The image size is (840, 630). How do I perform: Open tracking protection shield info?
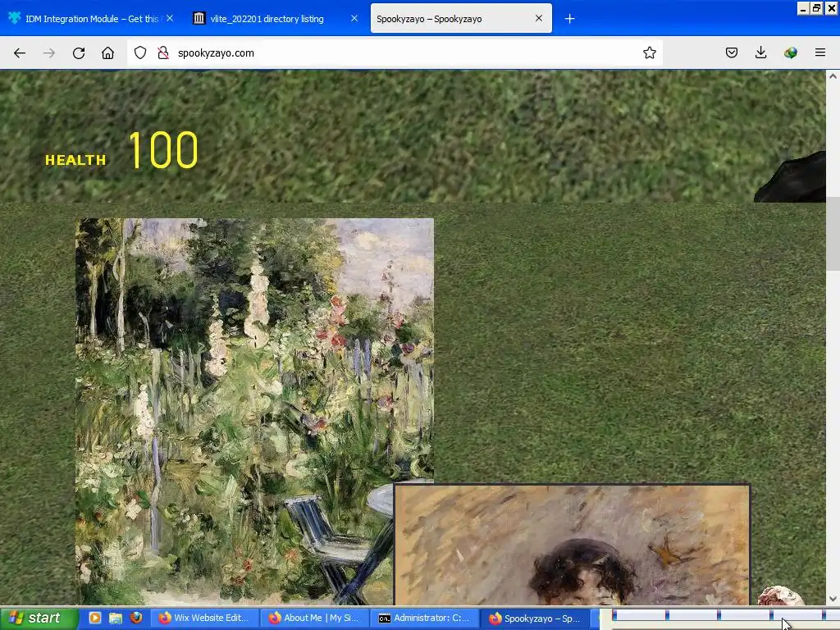[x=140, y=52]
